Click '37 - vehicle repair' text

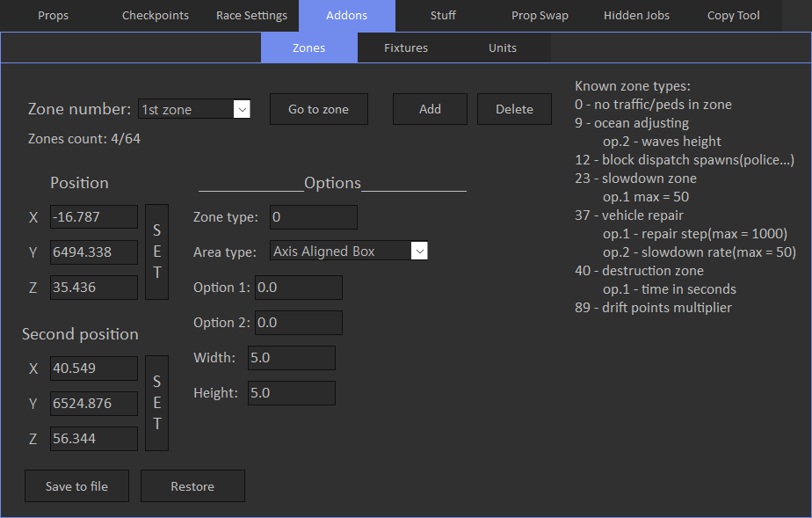[x=629, y=215]
